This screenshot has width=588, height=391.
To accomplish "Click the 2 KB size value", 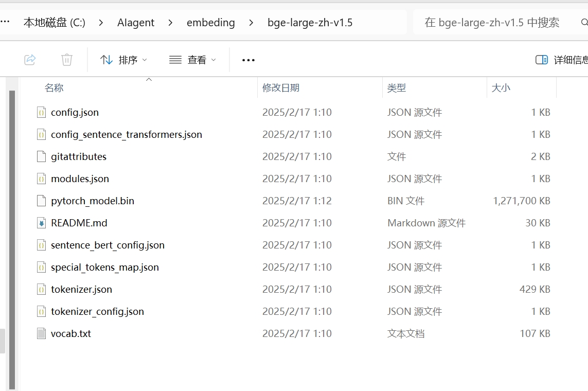I will pyautogui.click(x=540, y=157).
